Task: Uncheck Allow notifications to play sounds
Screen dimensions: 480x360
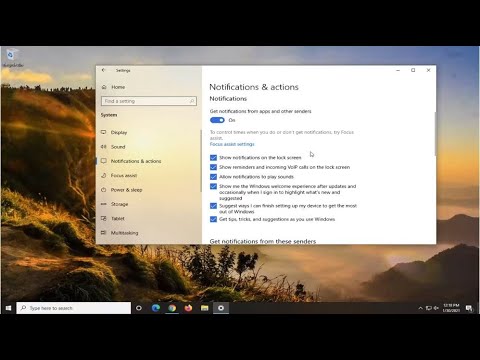Action: pyautogui.click(x=213, y=177)
